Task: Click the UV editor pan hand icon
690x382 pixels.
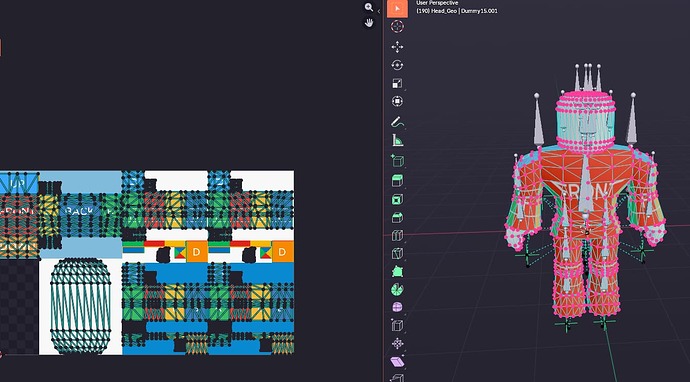Action: pos(369,22)
